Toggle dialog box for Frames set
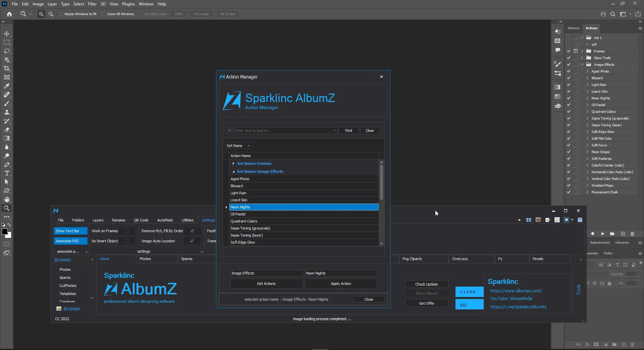 click(x=576, y=51)
